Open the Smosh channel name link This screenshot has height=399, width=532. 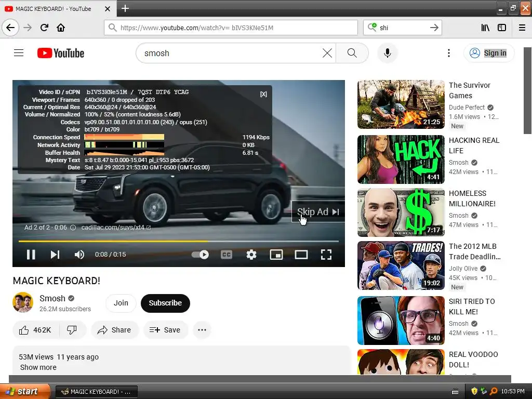(x=52, y=298)
